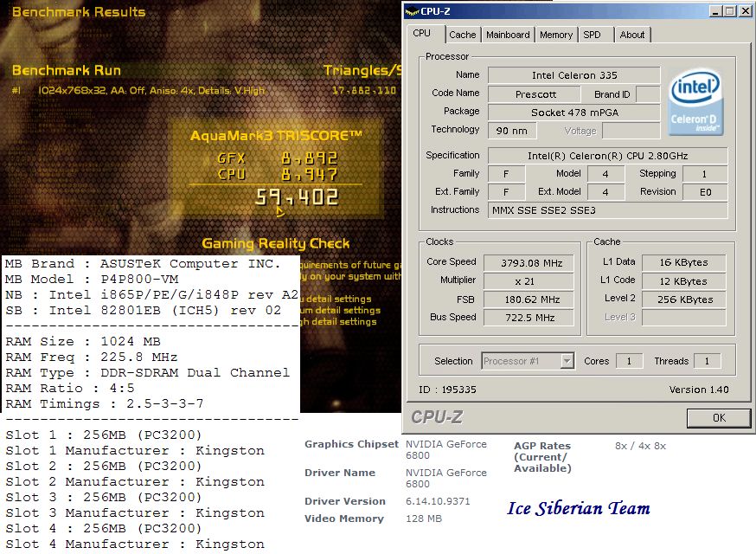
Task: Click the RAM Timings 2.5-3-3-7 line
Action: (x=104, y=404)
